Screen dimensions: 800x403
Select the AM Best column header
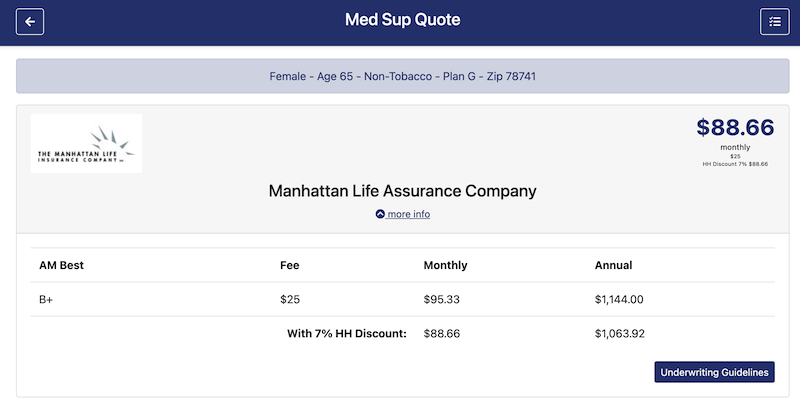point(61,265)
